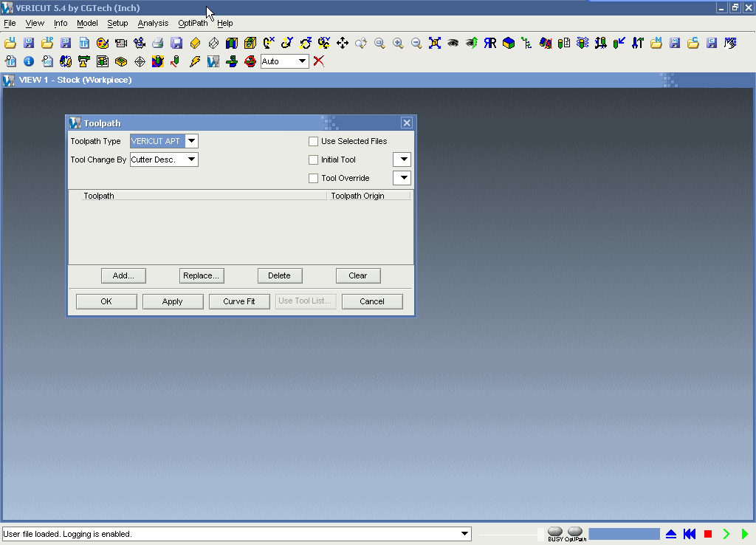Click the rewind to start control
This screenshot has width=756, height=545.
coord(690,534)
